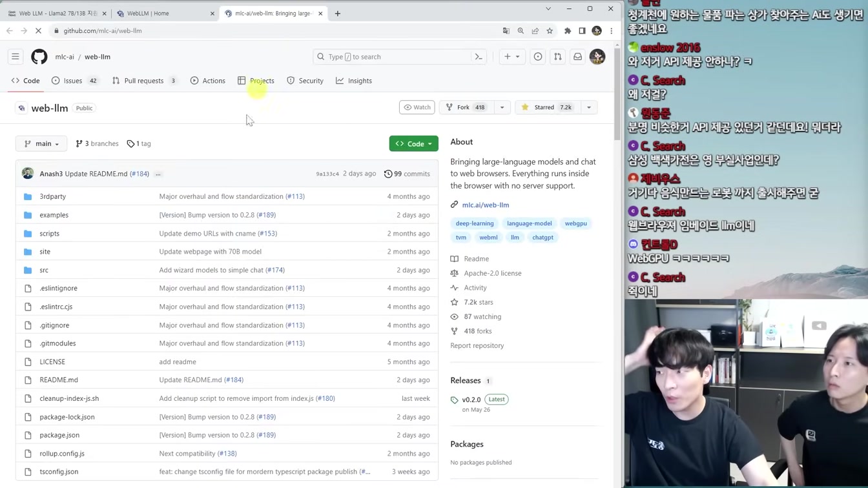Open mlc.ai/web-llm website link
This screenshot has height=488, width=868.
pos(486,205)
